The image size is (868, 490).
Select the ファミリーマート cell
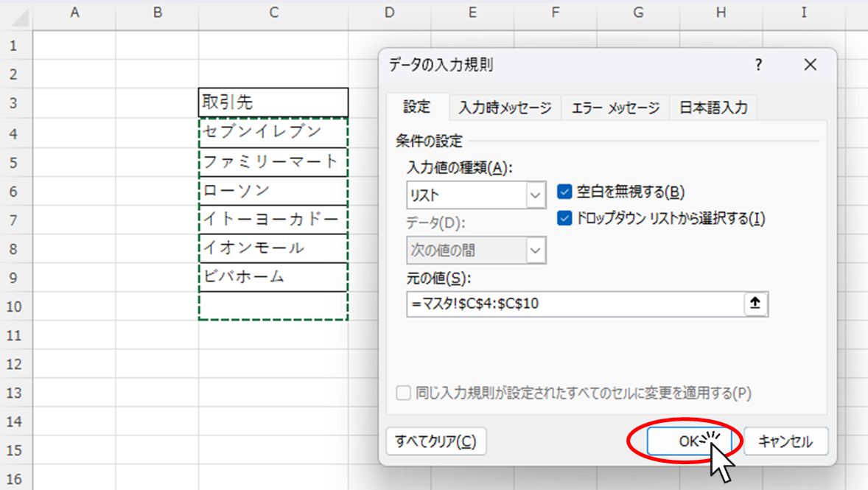tap(273, 161)
